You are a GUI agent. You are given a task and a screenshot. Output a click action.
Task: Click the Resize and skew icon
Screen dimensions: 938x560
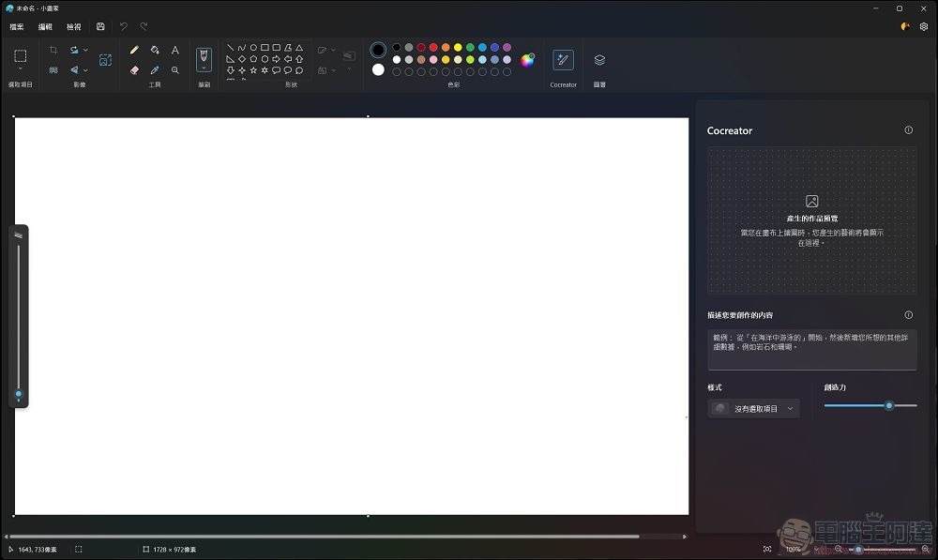tap(105, 60)
